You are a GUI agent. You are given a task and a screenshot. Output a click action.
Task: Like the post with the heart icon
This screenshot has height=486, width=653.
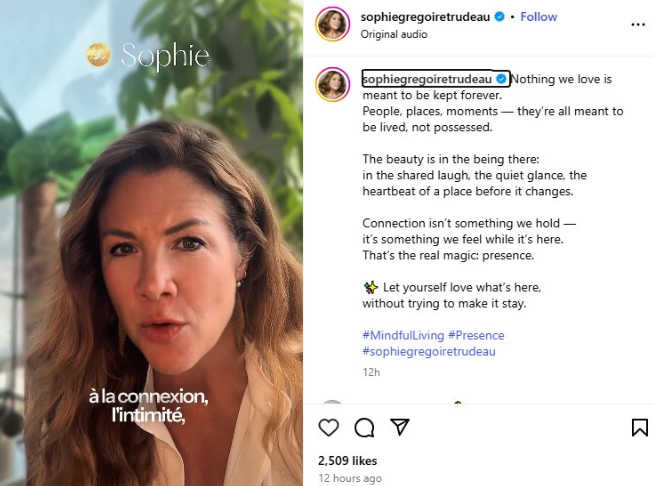pyautogui.click(x=328, y=428)
